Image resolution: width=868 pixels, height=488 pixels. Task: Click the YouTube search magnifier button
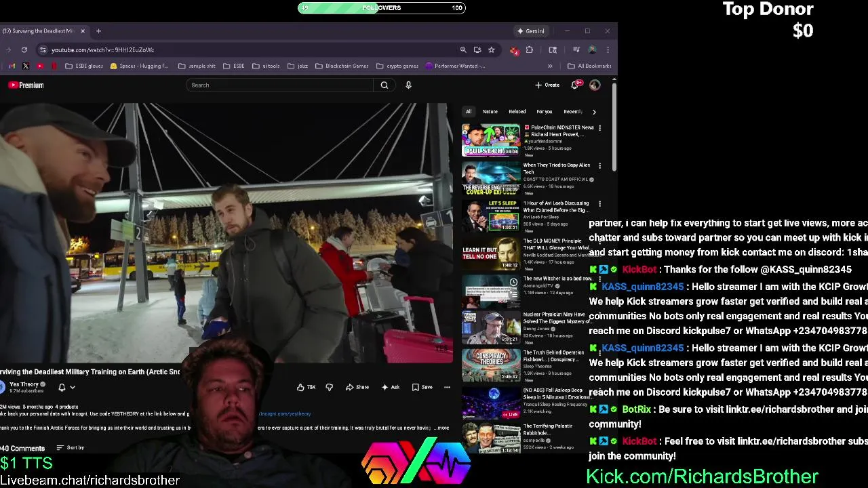[x=384, y=85]
